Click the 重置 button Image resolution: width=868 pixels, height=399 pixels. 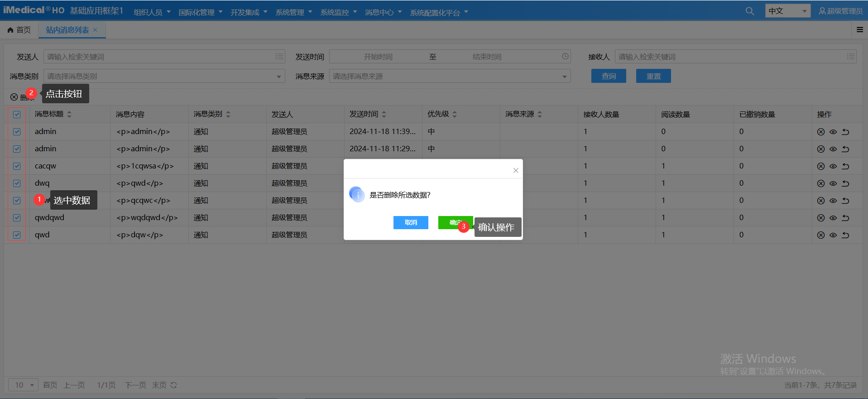point(653,76)
